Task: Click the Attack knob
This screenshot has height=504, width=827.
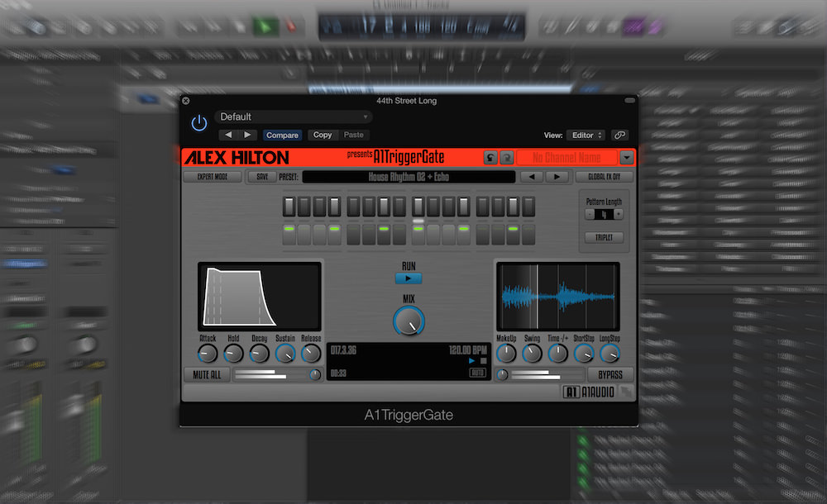Action: point(208,354)
